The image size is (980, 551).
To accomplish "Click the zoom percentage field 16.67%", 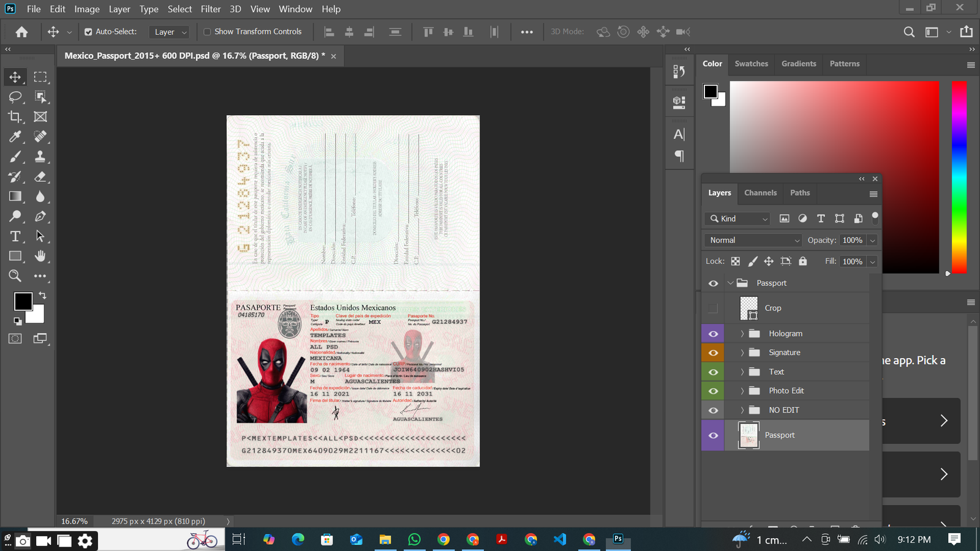I will point(74,522).
